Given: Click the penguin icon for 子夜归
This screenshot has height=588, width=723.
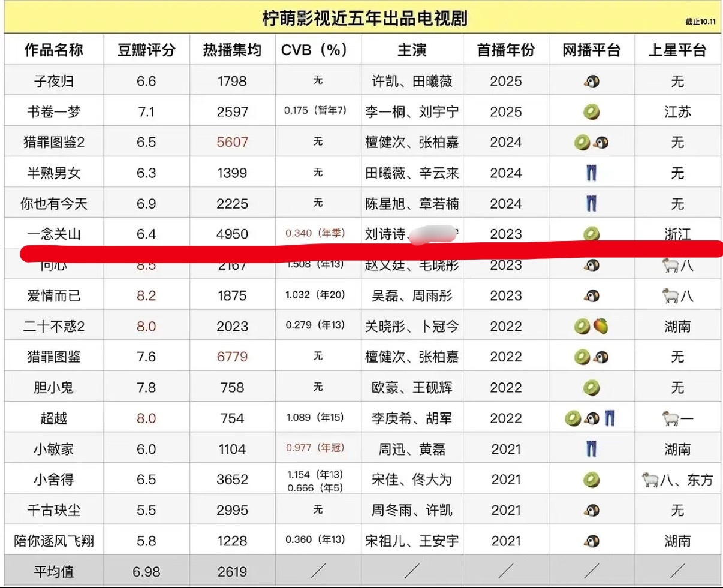Looking at the screenshot, I should click(x=591, y=80).
